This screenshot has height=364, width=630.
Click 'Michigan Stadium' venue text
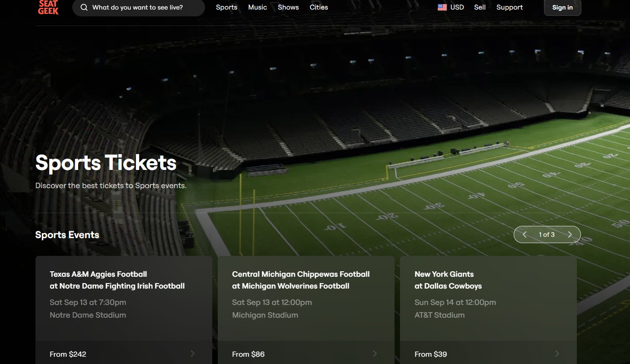[265, 315]
